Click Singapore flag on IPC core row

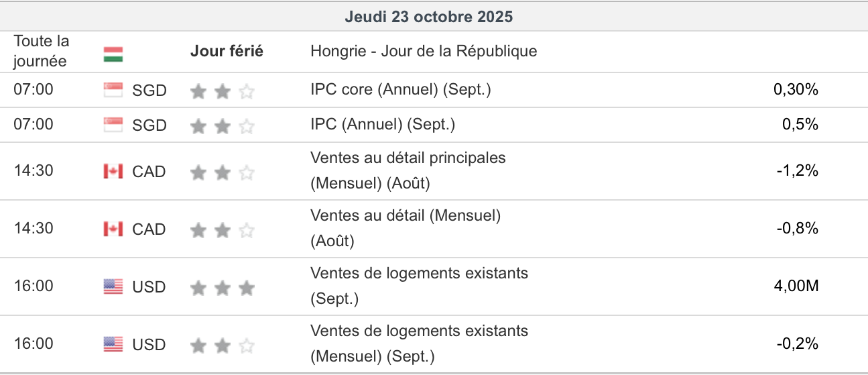pos(113,90)
